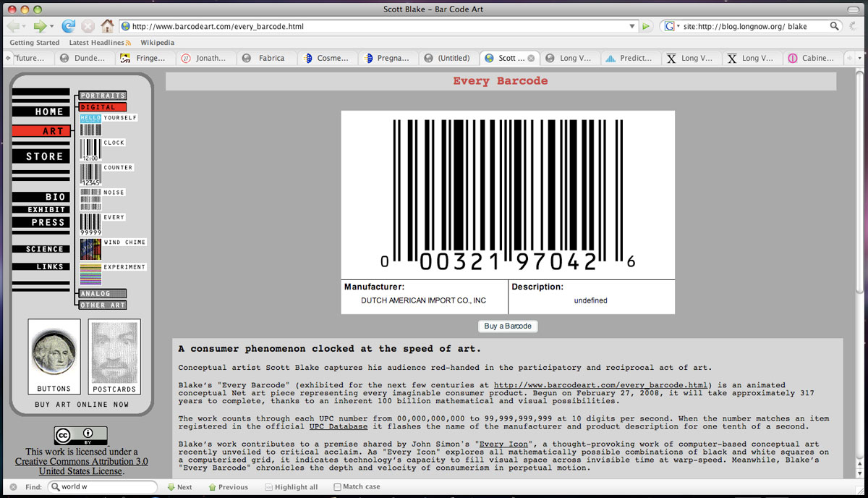Click Highlight all in Find bar
Screen dimensions: 868x498
point(291,487)
